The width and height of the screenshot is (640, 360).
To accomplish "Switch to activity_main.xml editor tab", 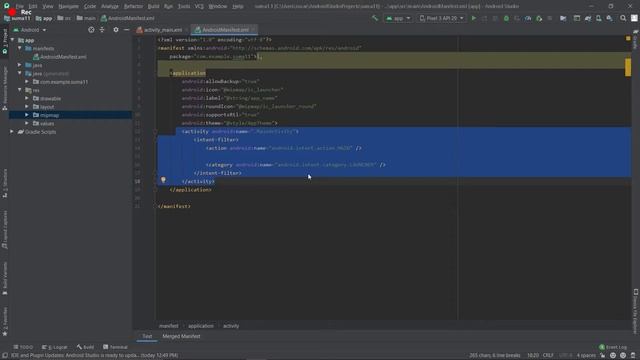I will coord(162,30).
